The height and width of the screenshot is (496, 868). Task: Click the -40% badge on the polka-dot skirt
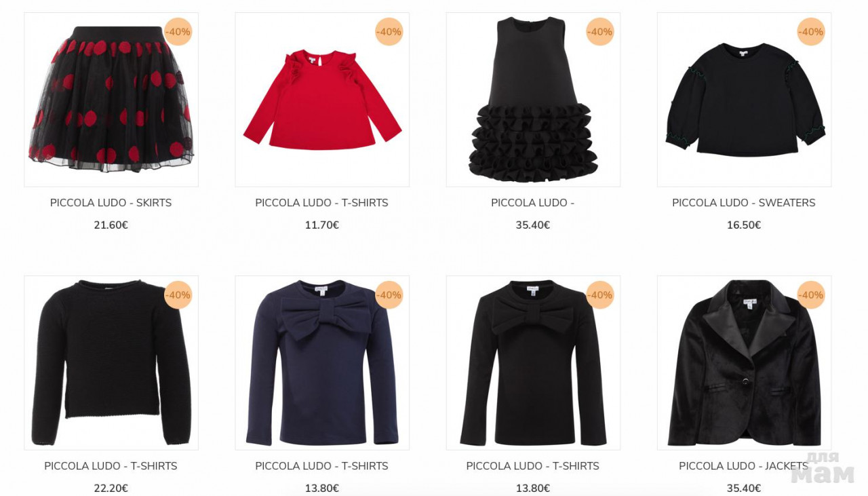[x=178, y=32]
